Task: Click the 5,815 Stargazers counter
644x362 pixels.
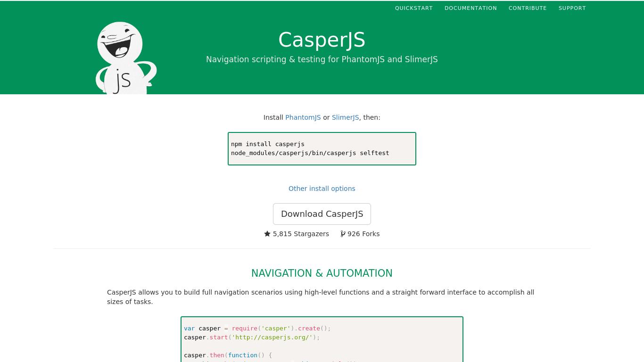Action: click(x=301, y=233)
